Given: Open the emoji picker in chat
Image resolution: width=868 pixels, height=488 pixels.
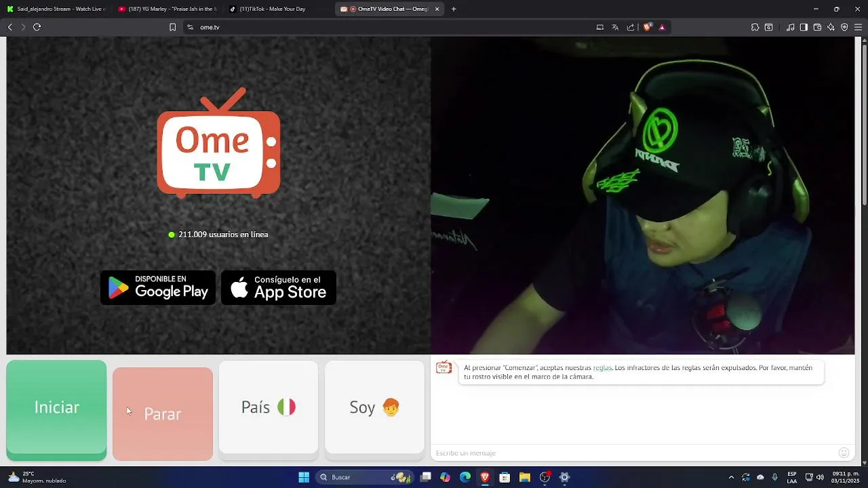Looking at the screenshot, I should pos(844,453).
